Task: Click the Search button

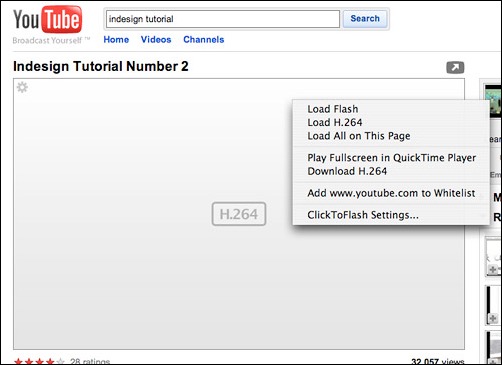Action: (x=365, y=19)
